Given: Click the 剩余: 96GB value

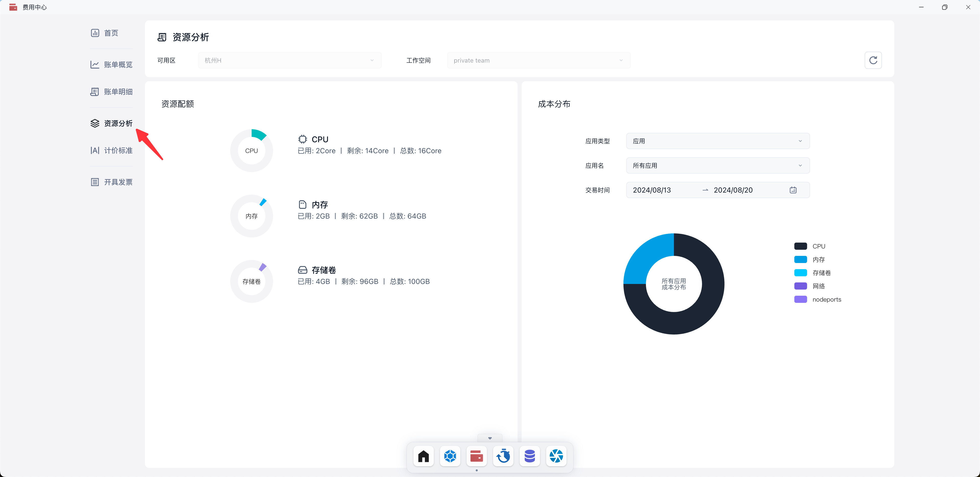Looking at the screenshot, I should point(360,282).
